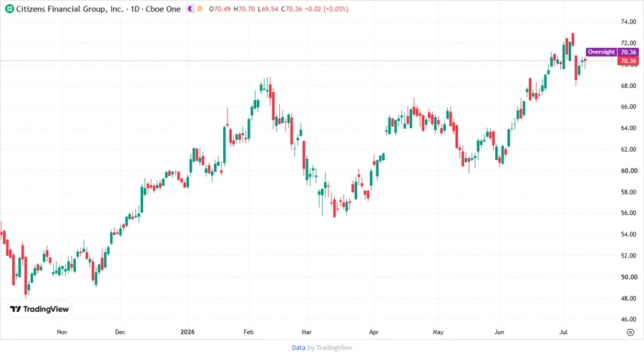This screenshot has width=644, height=356.
Task: Click the Citizens Financial Group logo icon
Action: click(x=9, y=9)
